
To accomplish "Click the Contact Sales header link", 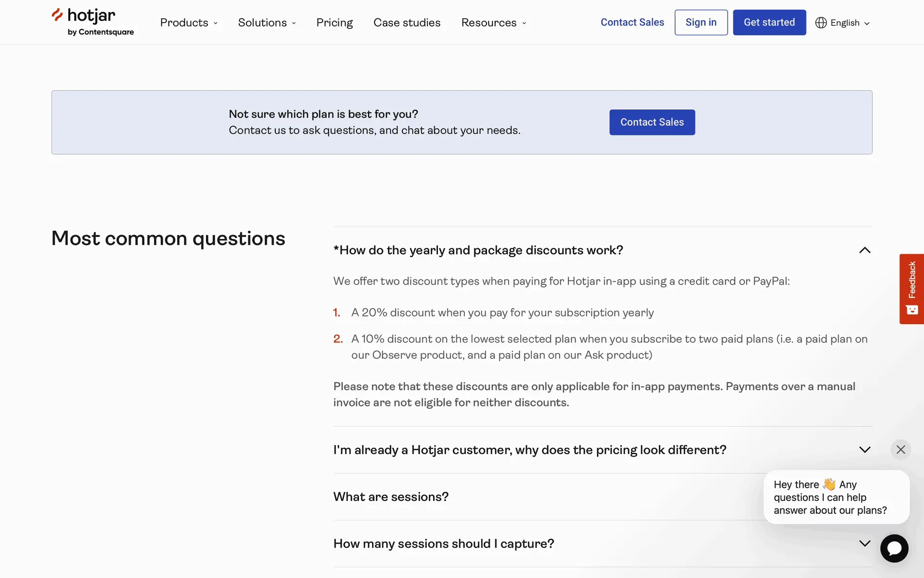I will pos(632,22).
